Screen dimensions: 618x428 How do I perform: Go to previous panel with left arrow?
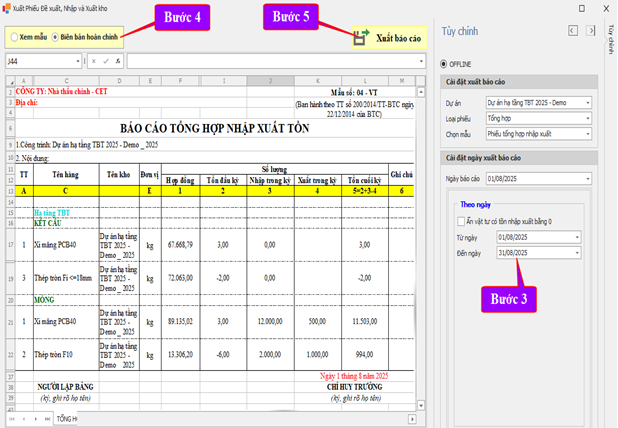[572, 30]
